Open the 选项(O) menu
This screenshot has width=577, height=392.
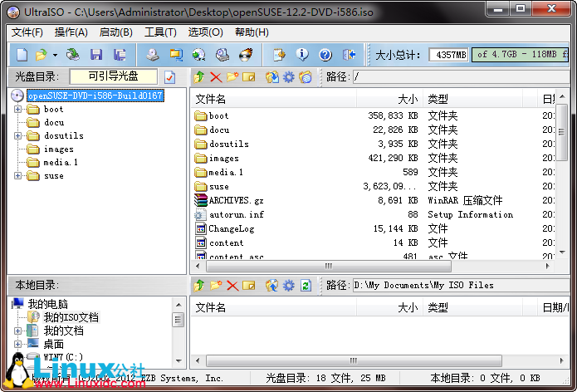(x=205, y=32)
